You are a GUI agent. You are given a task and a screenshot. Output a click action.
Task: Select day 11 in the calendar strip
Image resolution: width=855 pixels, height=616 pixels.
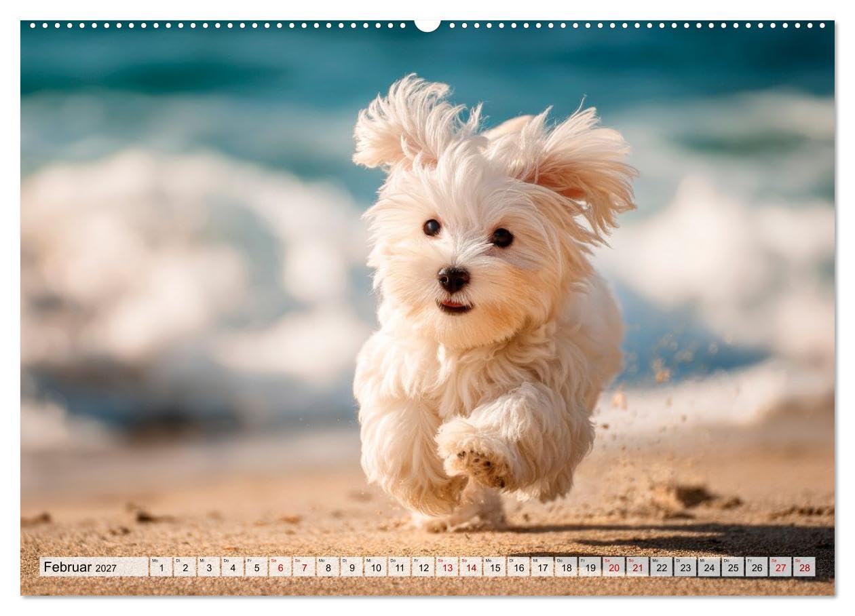pyautogui.click(x=399, y=567)
